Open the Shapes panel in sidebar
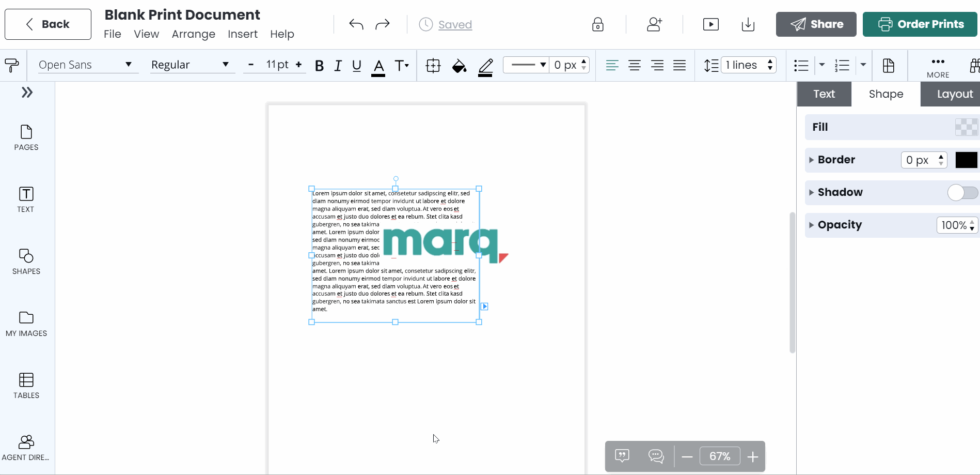 click(26, 261)
